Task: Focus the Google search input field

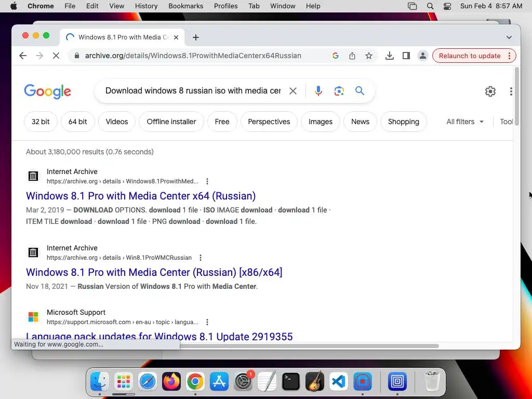Action: point(193,90)
